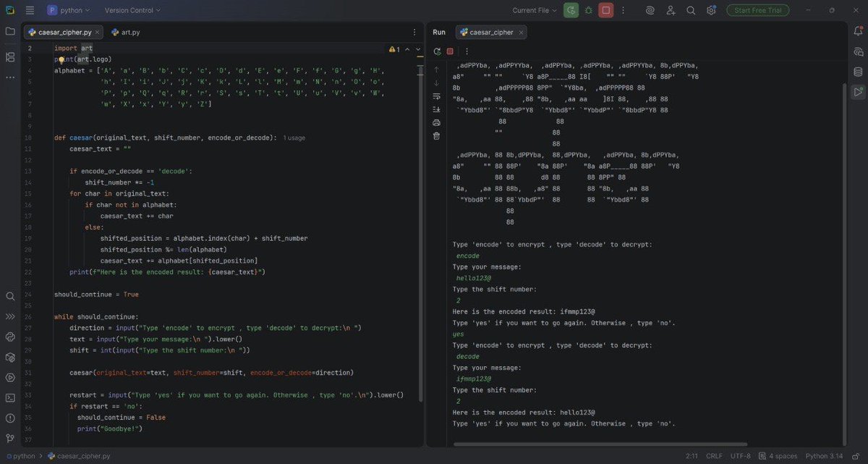The width and height of the screenshot is (868, 464).
Task: Toggle soft-wrap in Run console
Action: coord(436,96)
